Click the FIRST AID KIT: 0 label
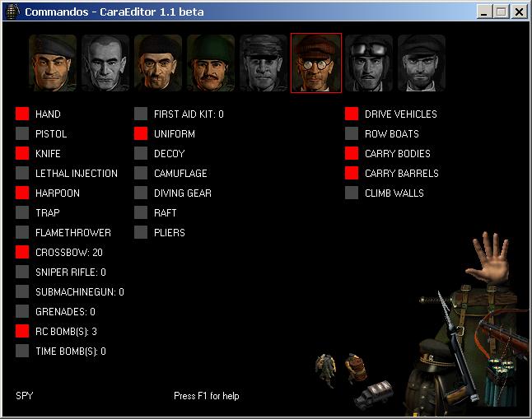532x419 pixels. [189, 114]
